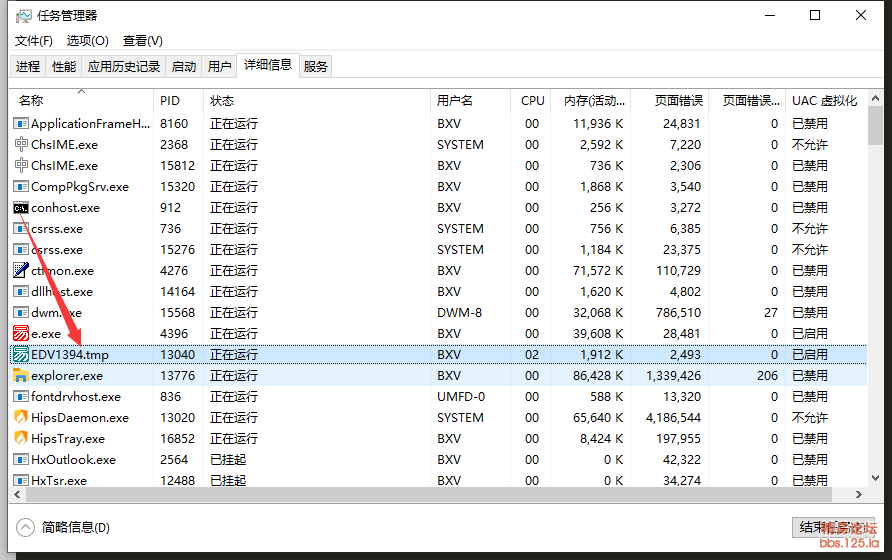The height and width of the screenshot is (560, 892).
Task: Click the ApplicationFrameHost process icon
Action: pyautogui.click(x=21, y=123)
